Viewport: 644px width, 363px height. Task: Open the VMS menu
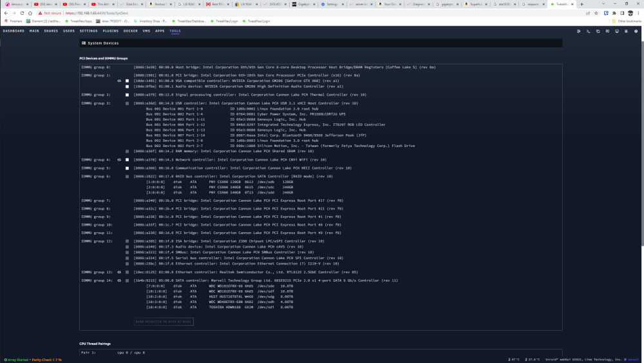tap(146, 31)
